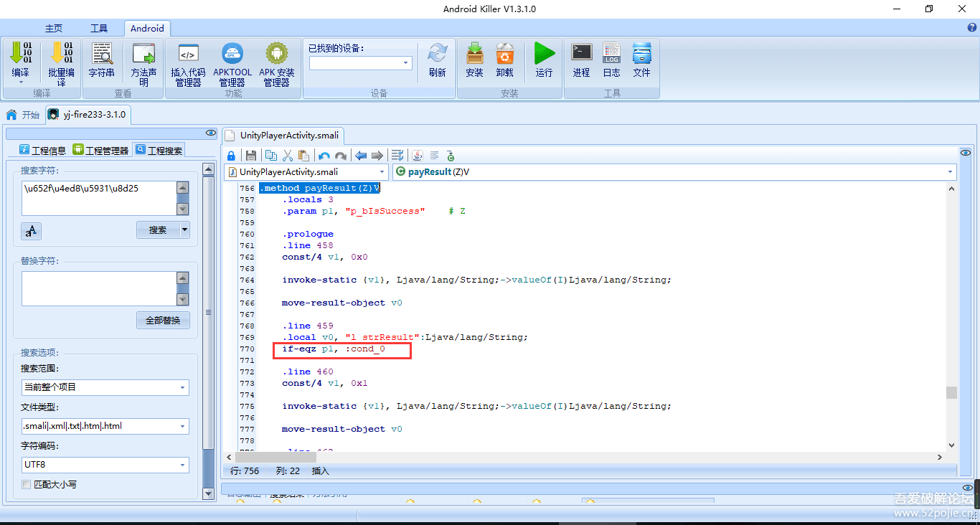
Task: Click the editor horizontal scrollbar thumb
Action: click(x=275, y=457)
